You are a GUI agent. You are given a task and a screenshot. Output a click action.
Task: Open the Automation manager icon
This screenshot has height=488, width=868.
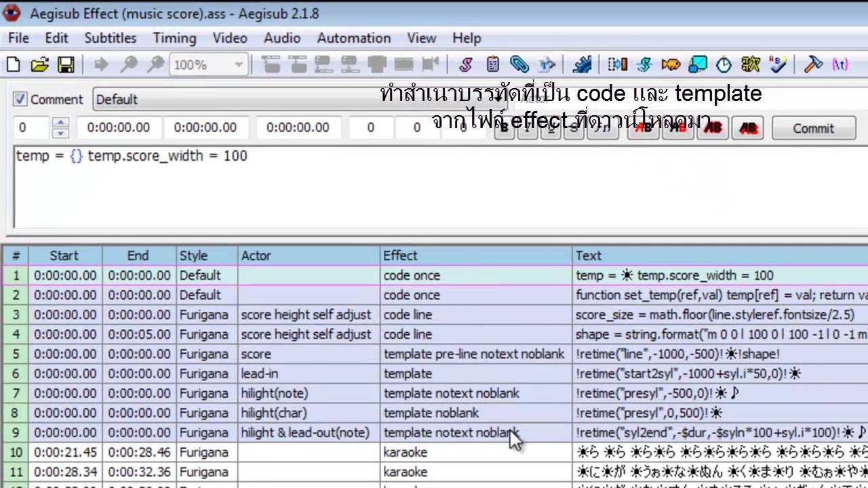point(582,64)
